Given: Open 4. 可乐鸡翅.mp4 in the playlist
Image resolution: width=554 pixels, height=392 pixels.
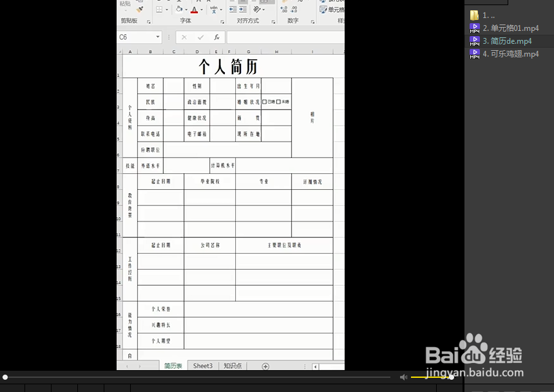Looking at the screenshot, I should [x=511, y=54].
